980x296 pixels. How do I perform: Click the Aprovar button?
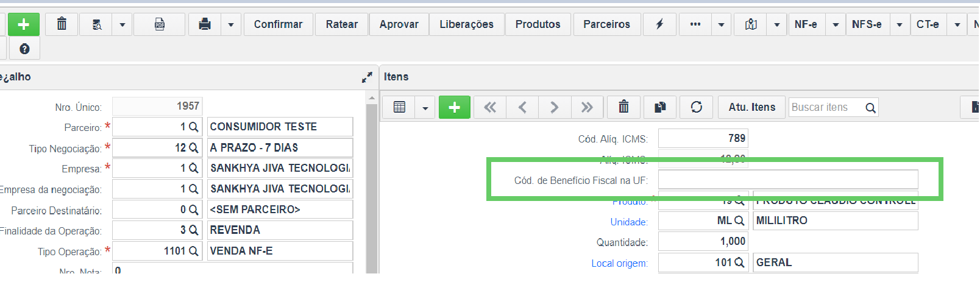coord(399,24)
